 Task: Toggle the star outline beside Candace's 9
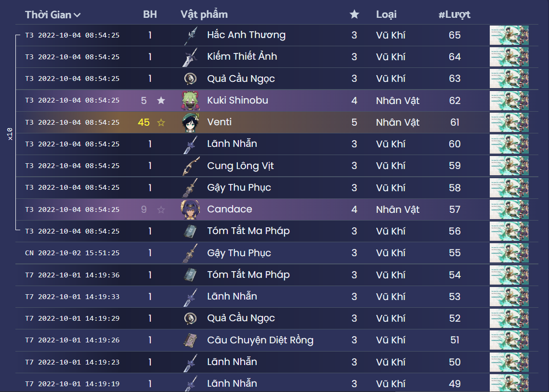[161, 209]
